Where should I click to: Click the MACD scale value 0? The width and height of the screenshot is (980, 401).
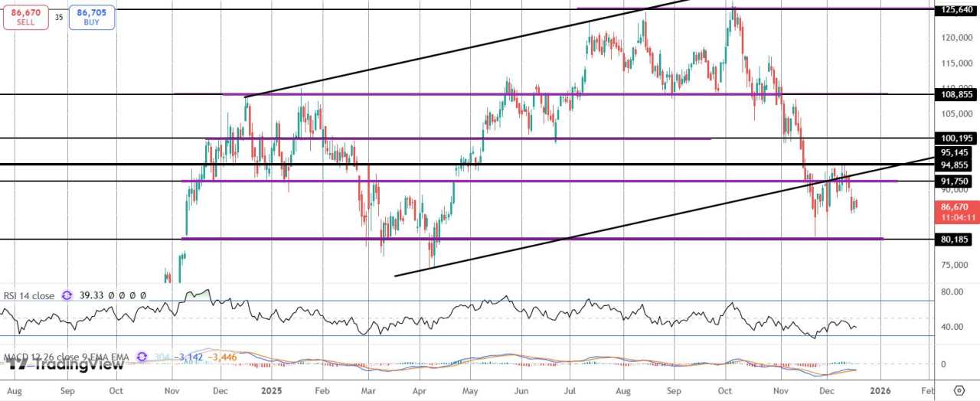944,365
